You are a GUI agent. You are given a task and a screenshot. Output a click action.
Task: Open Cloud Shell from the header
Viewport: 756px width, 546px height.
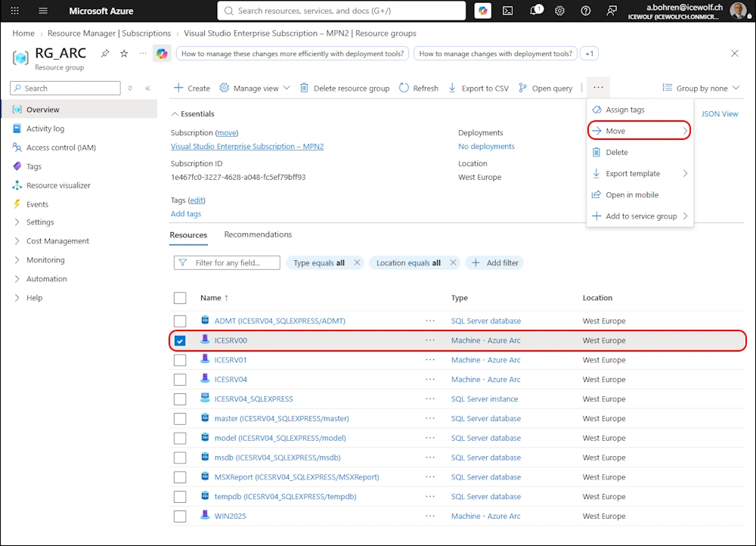tap(508, 11)
